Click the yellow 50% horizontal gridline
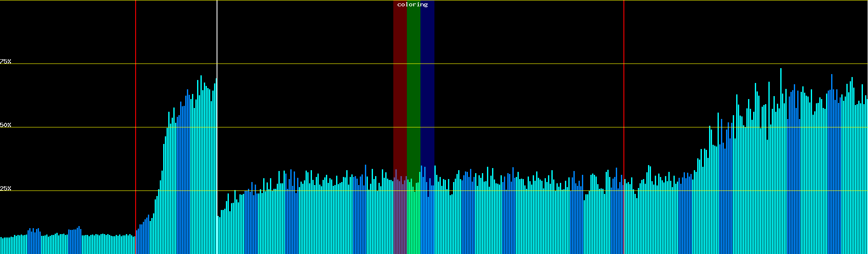 pos(509,127)
